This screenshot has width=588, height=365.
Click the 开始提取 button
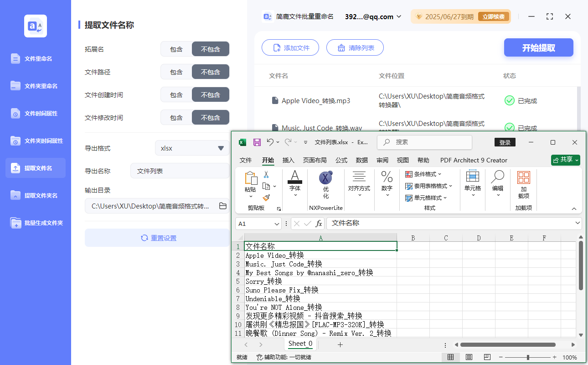(538, 47)
